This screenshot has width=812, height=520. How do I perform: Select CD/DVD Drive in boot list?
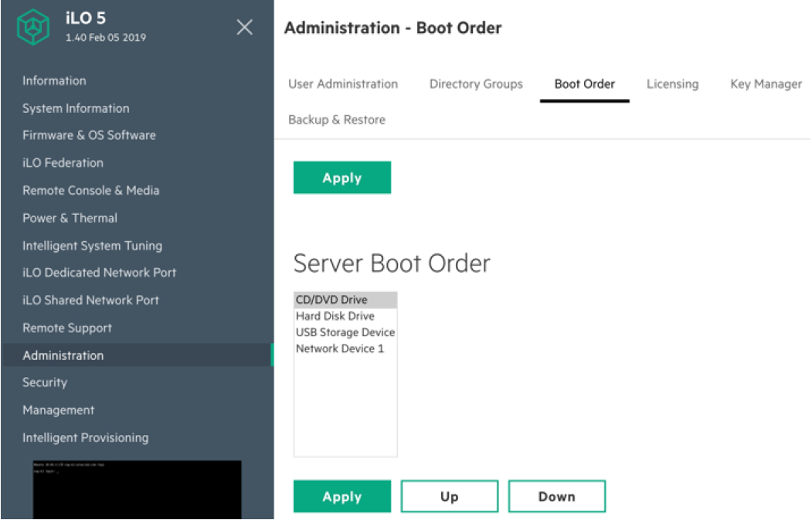tap(345, 300)
